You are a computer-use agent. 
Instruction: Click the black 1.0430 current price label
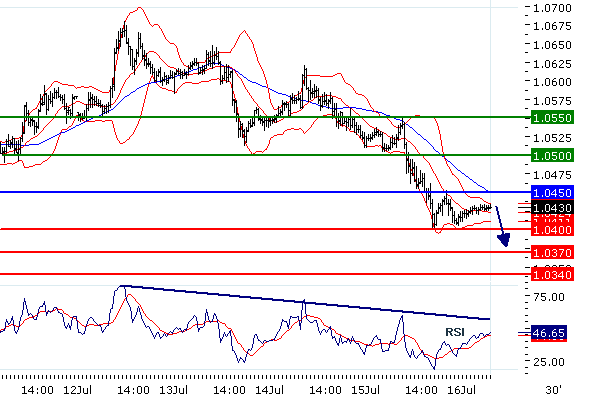[552, 208]
